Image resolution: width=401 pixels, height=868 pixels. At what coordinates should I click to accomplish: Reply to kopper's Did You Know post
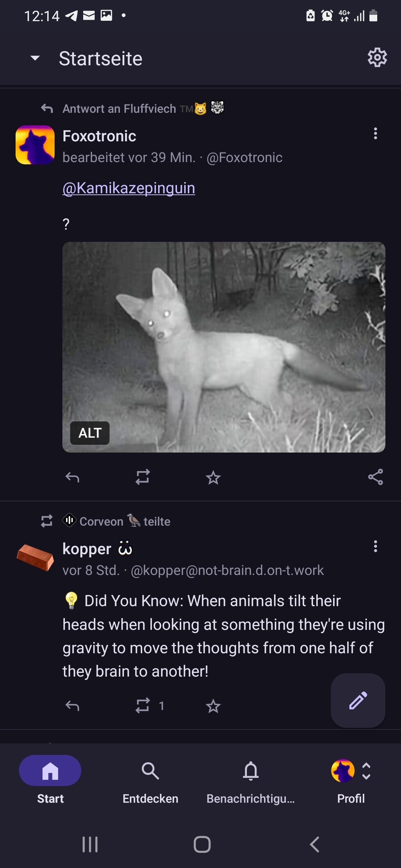click(x=73, y=705)
